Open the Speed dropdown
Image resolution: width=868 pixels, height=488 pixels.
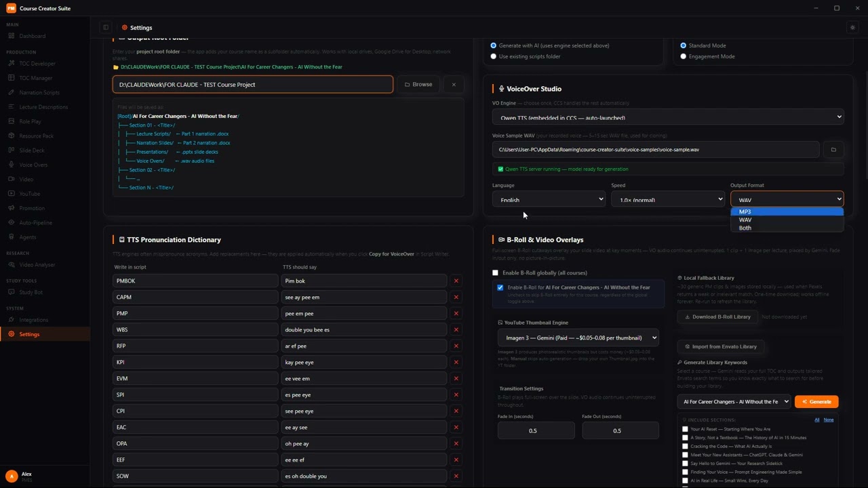[668, 199]
